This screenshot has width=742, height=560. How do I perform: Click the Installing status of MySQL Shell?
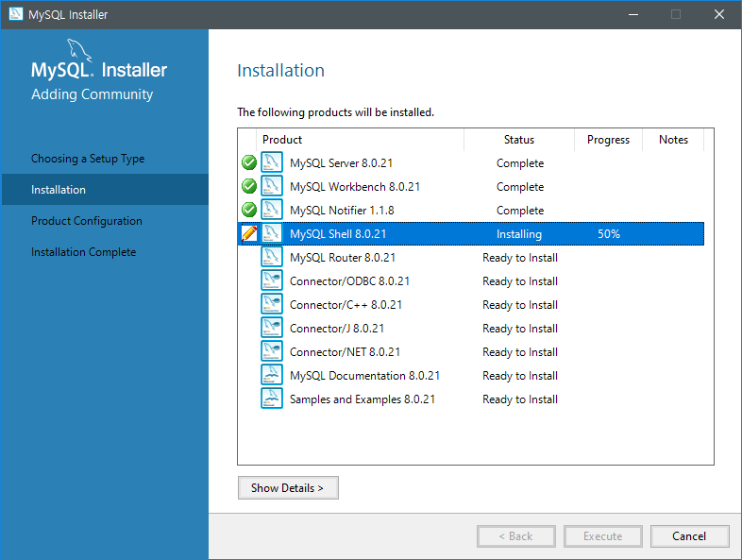tap(519, 234)
